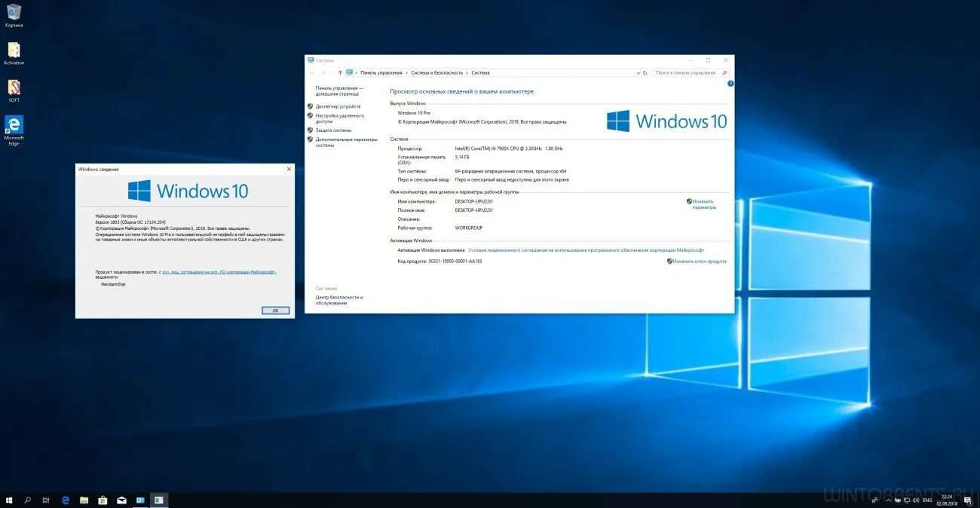Screen dimensions: 980x508
Task: Open Microsoft software license terms link
Action: [x=586, y=249]
